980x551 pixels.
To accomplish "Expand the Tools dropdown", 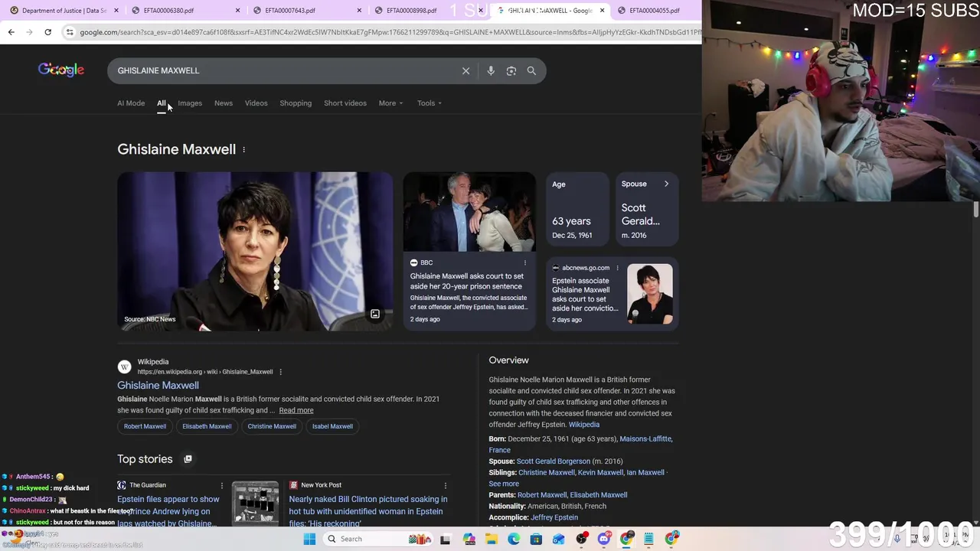I will [430, 103].
